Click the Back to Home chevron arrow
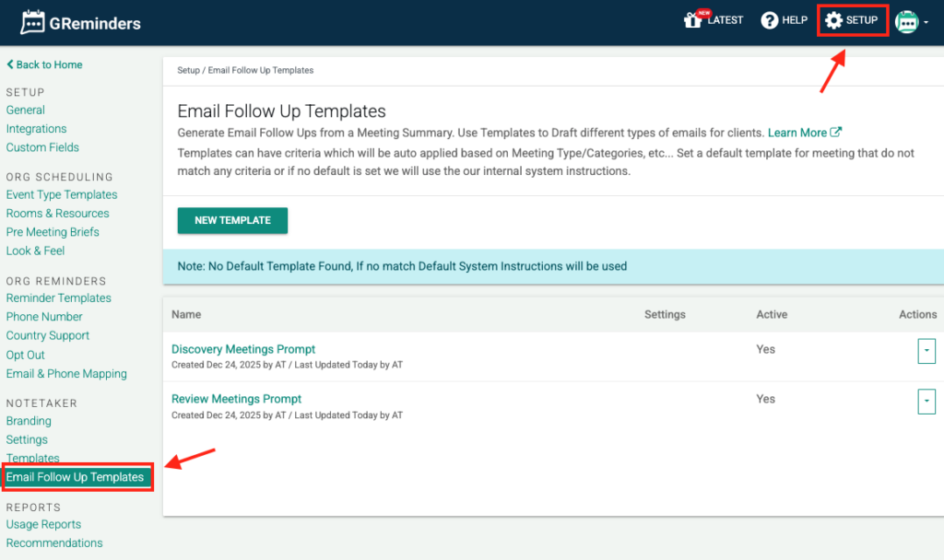This screenshot has width=944, height=560. 10,65
